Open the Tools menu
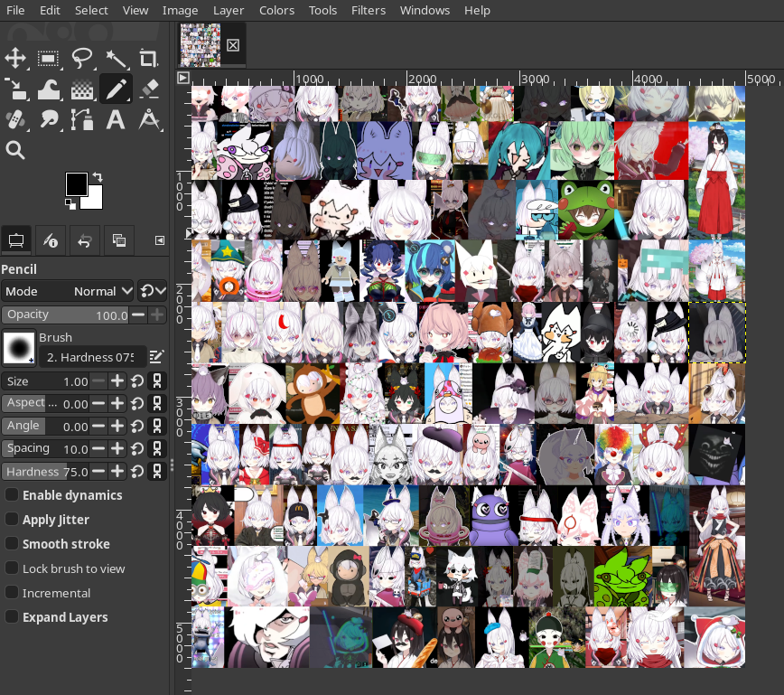The image size is (784, 695). [323, 10]
